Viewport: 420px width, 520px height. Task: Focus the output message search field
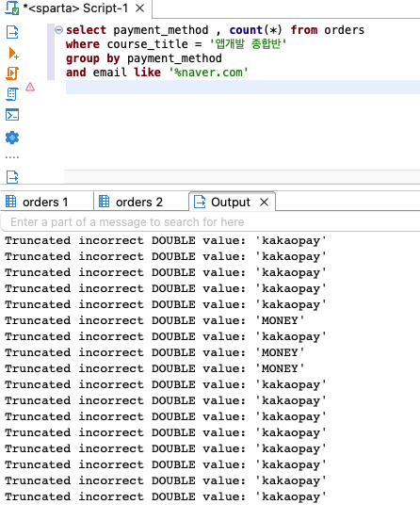point(210,222)
